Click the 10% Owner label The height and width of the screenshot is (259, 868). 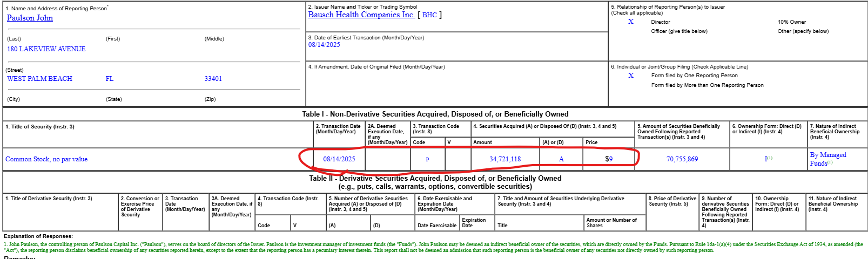click(792, 22)
